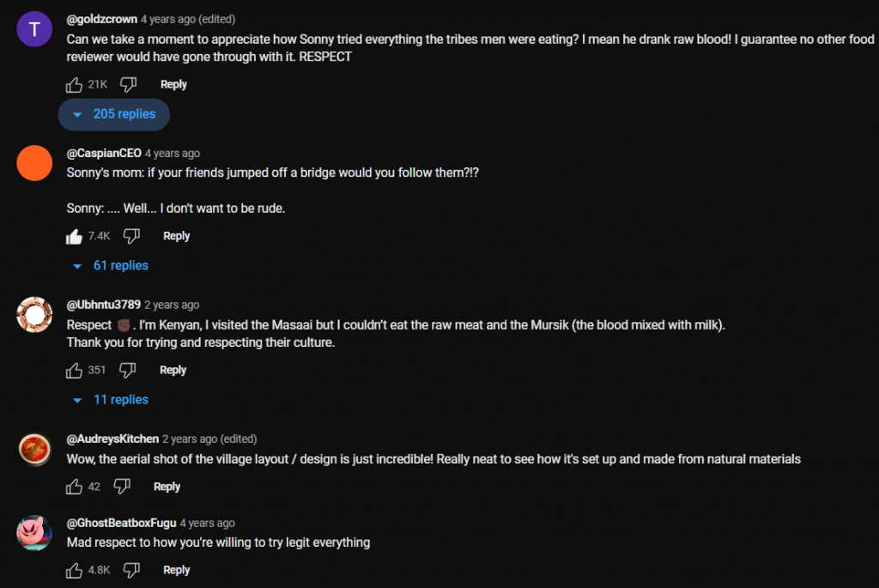This screenshot has height=588, width=879.
Task: Click the "2 years ago" timestamp of @Ubhntu3789
Action: pyautogui.click(x=172, y=305)
